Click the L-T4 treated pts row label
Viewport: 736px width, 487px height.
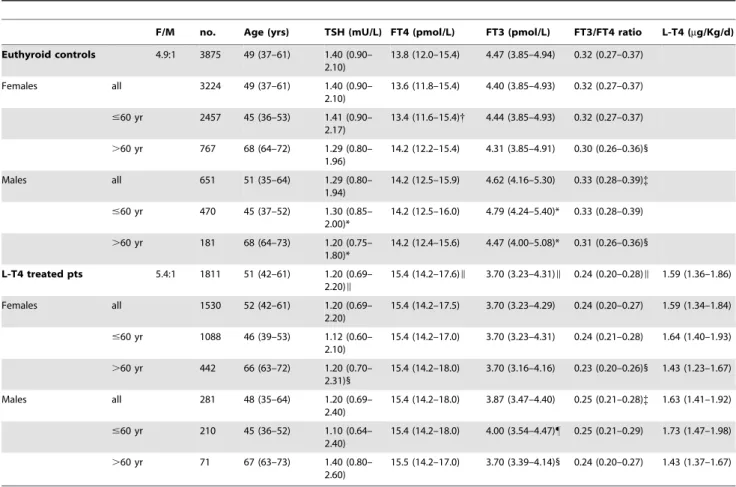pyautogui.click(x=42, y=274)
